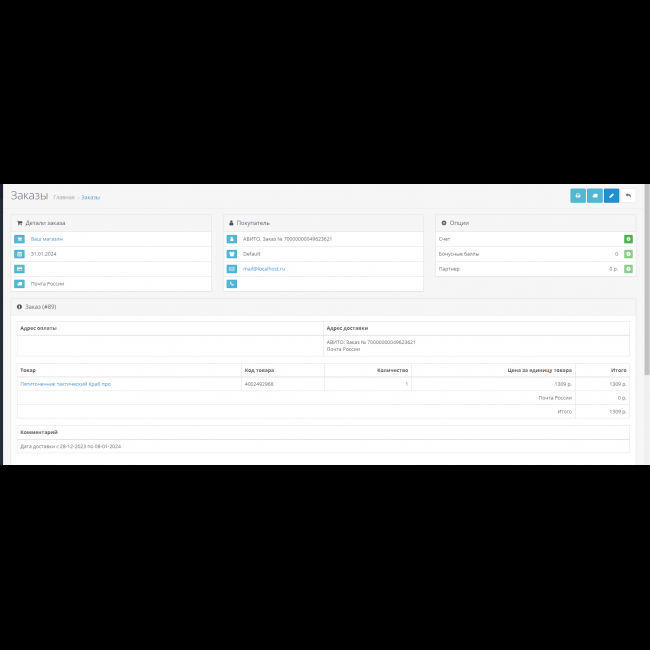Screen dimensions: 650x650
Task: Click the back arrow button
Action: [x=628, y=196]
